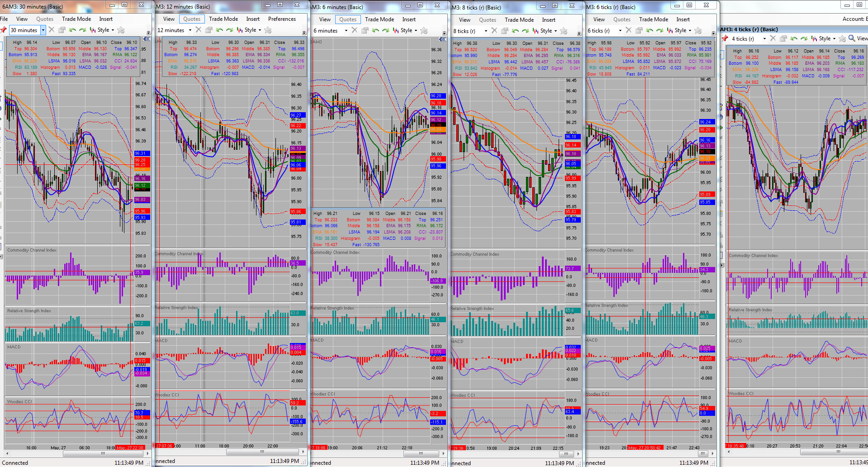This screenshot has height=467, width=868.
Task: Toggle the red pin in 4 ticks window
Action: click(725, 38)
